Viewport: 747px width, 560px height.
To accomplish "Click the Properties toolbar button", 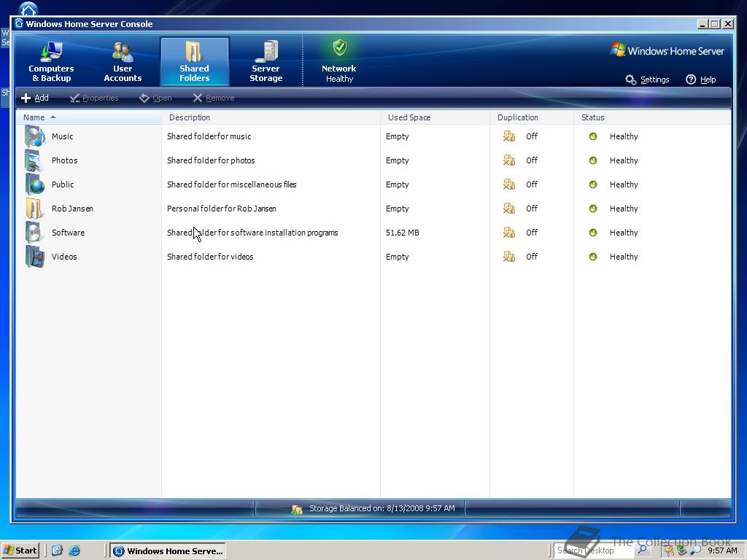I will tap(94, 98).
